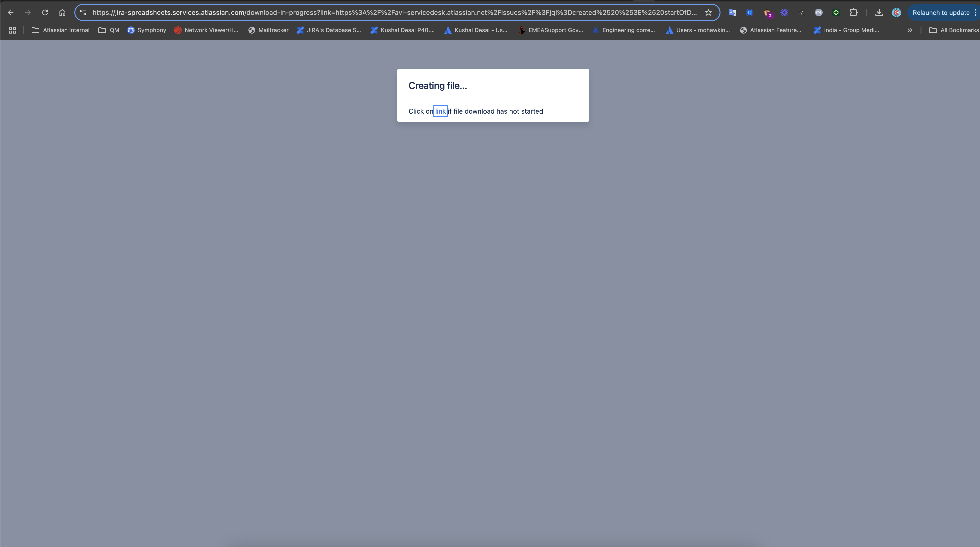Open the Network Viewer/H... bookmark

(x=206, y=30)
